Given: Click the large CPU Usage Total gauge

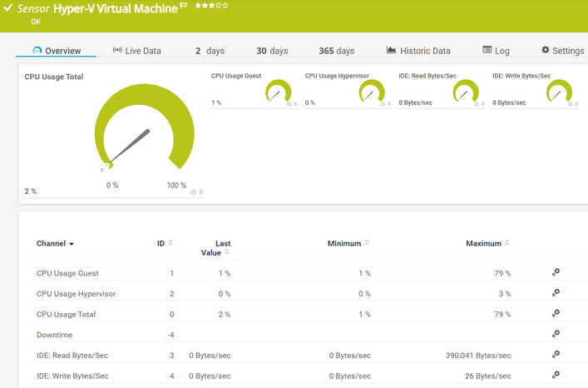Looking at the screenshot, I should pyautogui.click(x=144, y=133).
